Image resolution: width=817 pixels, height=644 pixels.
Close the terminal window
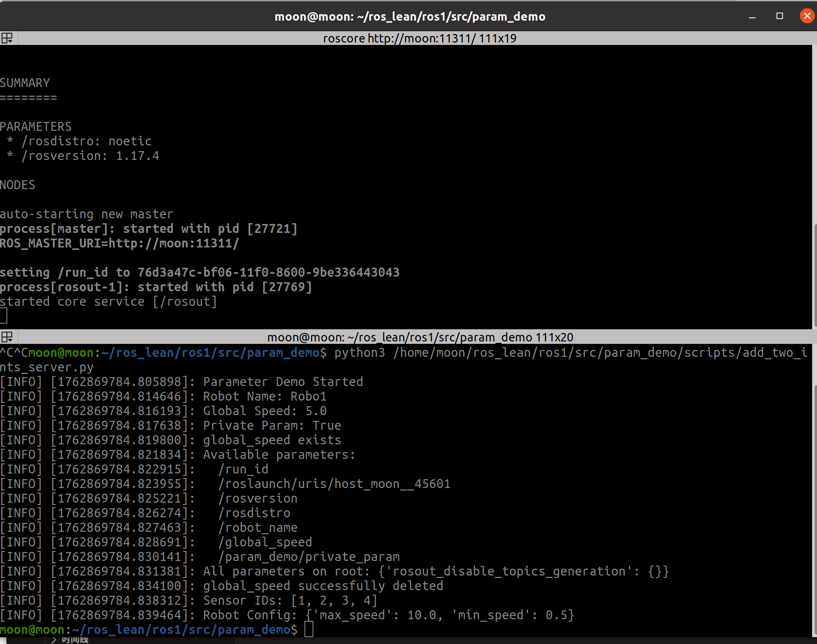tap(807, 16)
